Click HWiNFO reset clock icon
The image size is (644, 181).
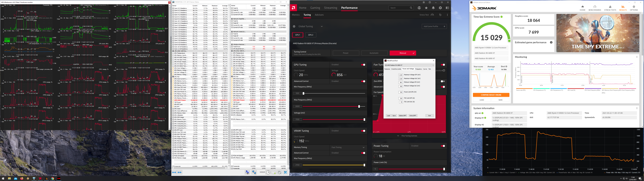268,172
